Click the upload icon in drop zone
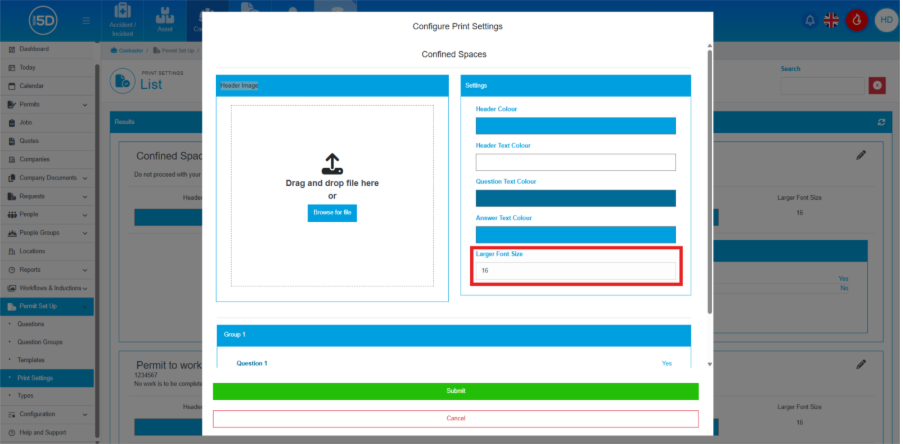 [332, 164]
